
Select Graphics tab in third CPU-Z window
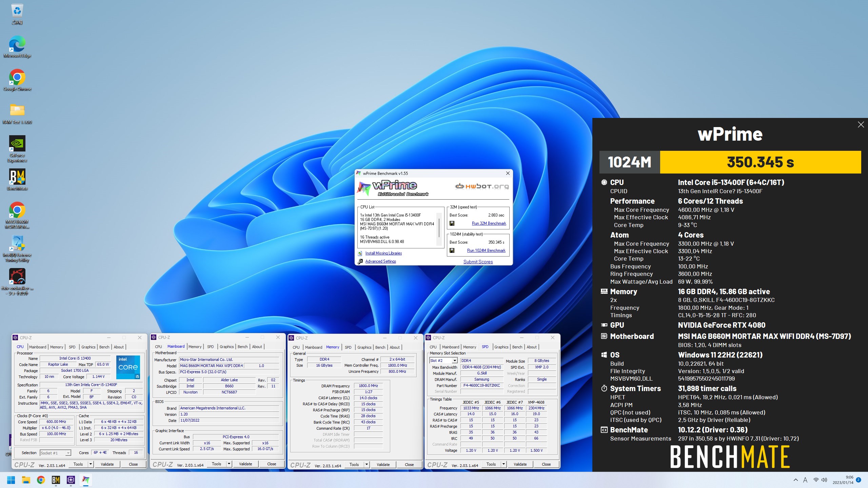pyautogui.click(x=364, y=347)
